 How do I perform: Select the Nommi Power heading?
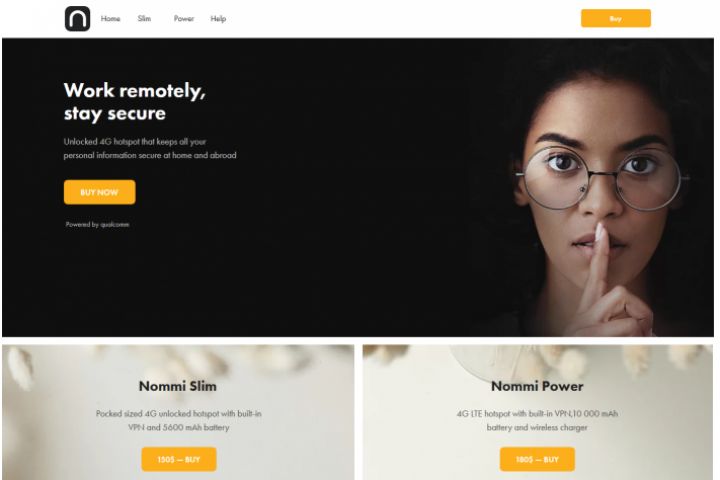(537, 386)
